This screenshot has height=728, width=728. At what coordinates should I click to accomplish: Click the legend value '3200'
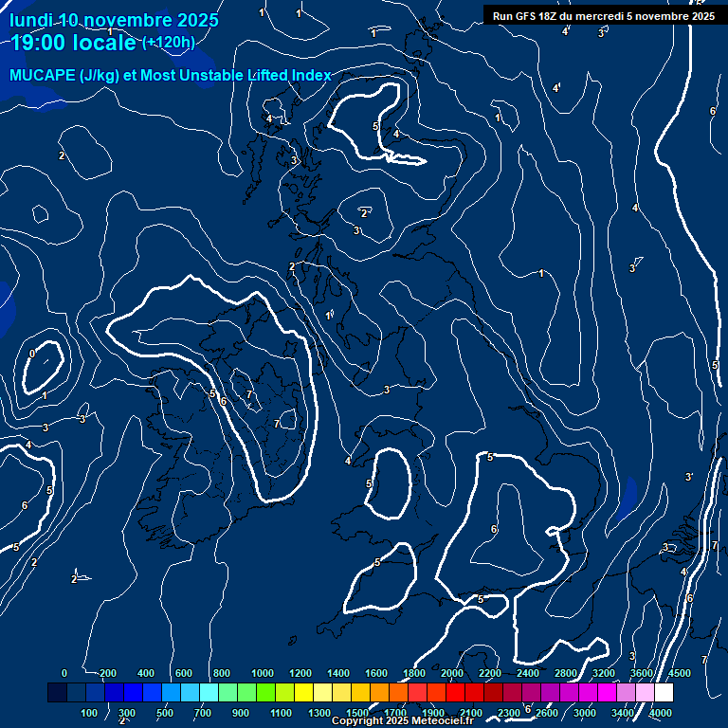(604, 673)
